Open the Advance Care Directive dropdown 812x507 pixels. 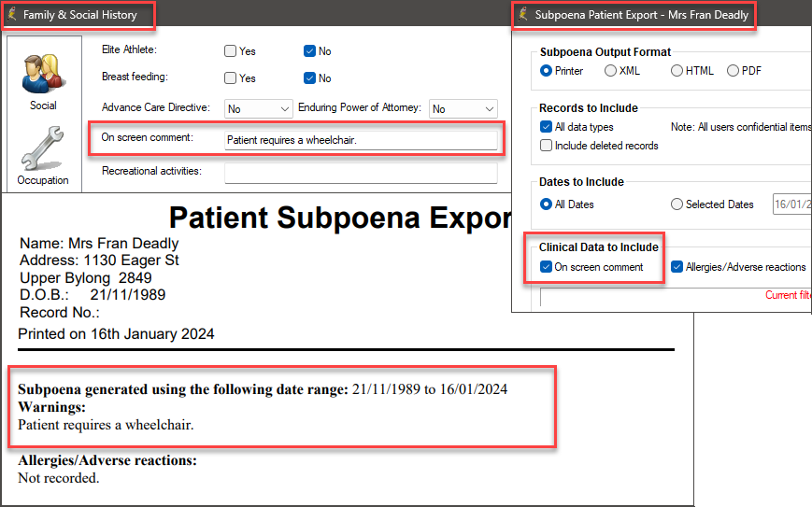259,108
